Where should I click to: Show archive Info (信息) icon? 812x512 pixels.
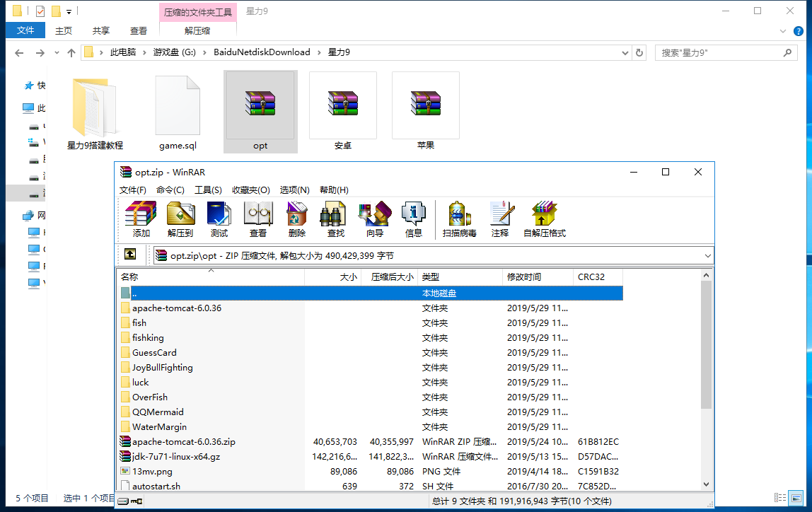pos(413,219)
